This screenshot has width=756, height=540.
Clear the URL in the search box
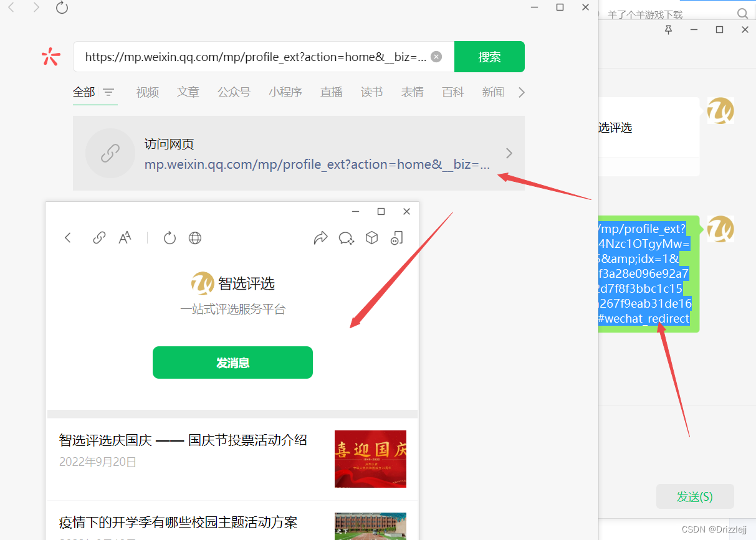click(436, 57)
